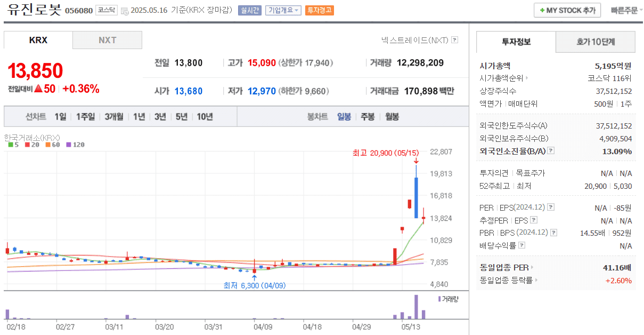Click the 시가 value 13,680
The image size is (644, 335).
tap(189, 91)
